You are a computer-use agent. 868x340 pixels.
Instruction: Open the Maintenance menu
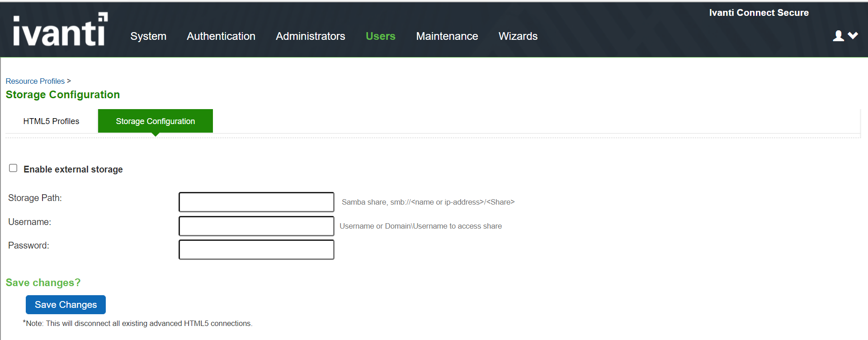click(x=447, y=36)
